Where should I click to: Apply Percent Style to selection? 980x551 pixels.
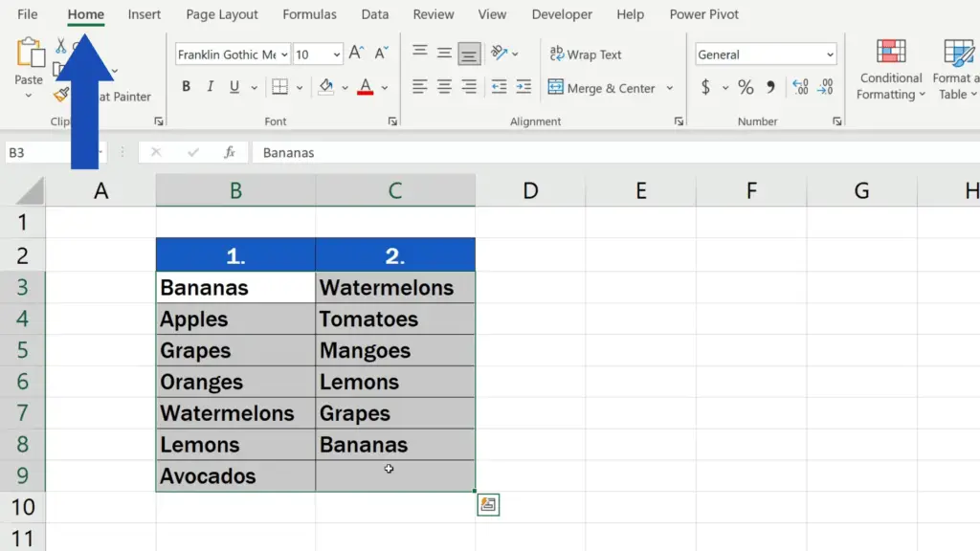745,87
